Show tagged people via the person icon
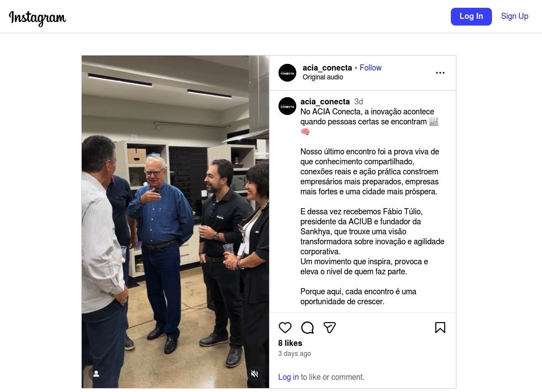This screenshot has height=392, width=542. 96,373
